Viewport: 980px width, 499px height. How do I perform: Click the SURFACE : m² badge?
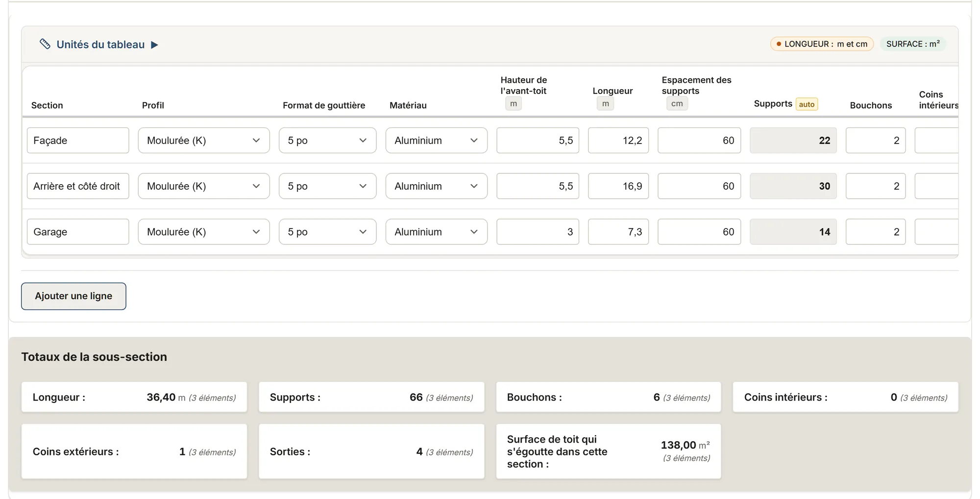point(913,44)
